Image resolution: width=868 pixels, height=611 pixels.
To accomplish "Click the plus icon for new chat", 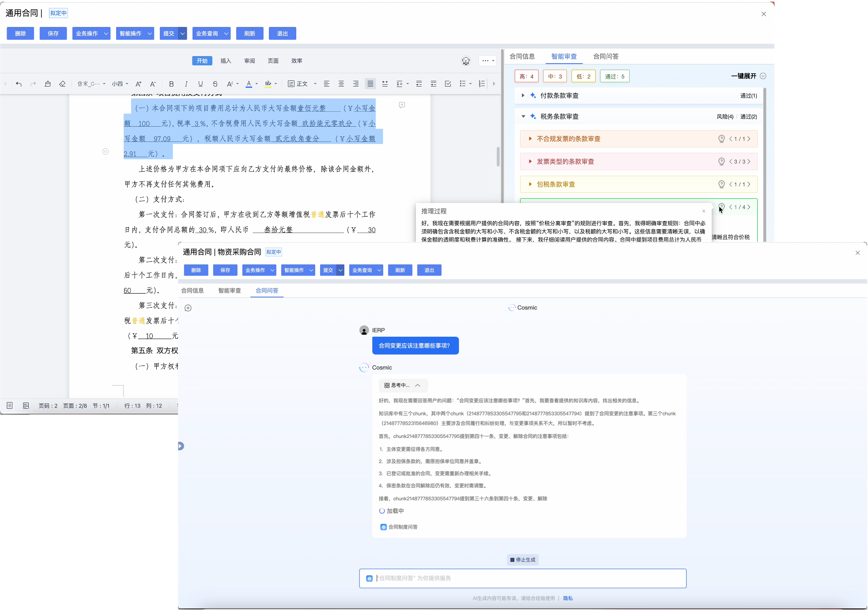I will (188, 308).
